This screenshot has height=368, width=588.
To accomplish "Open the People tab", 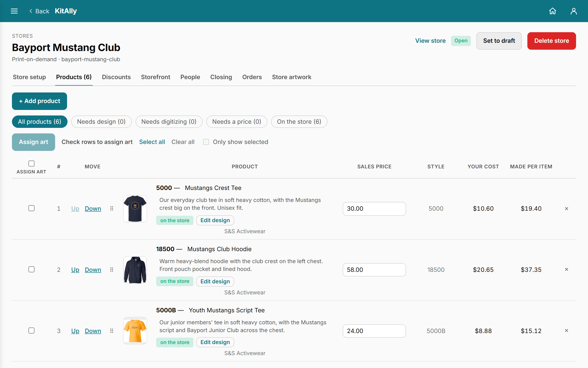I will tap(190, 77).
